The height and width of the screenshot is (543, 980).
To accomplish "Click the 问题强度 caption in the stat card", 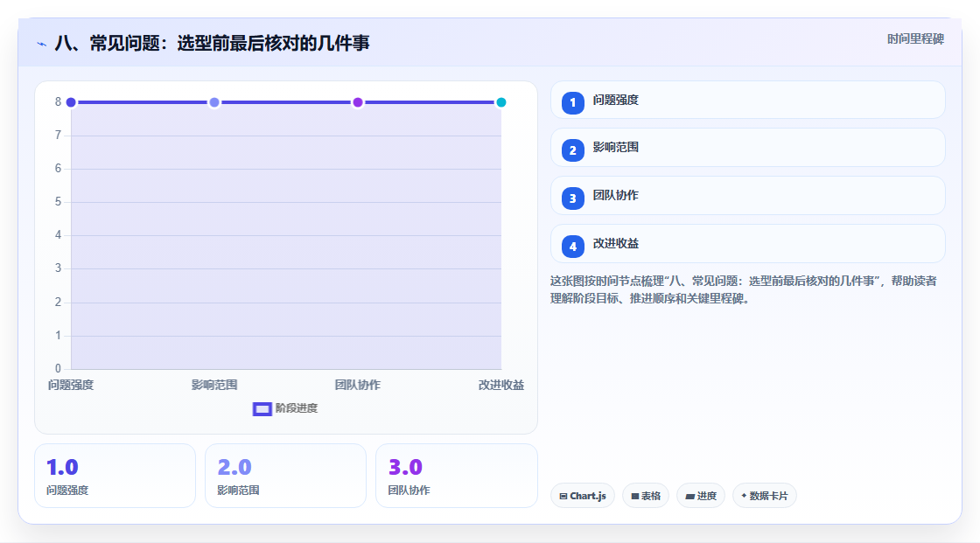I will tap(67, 491).
